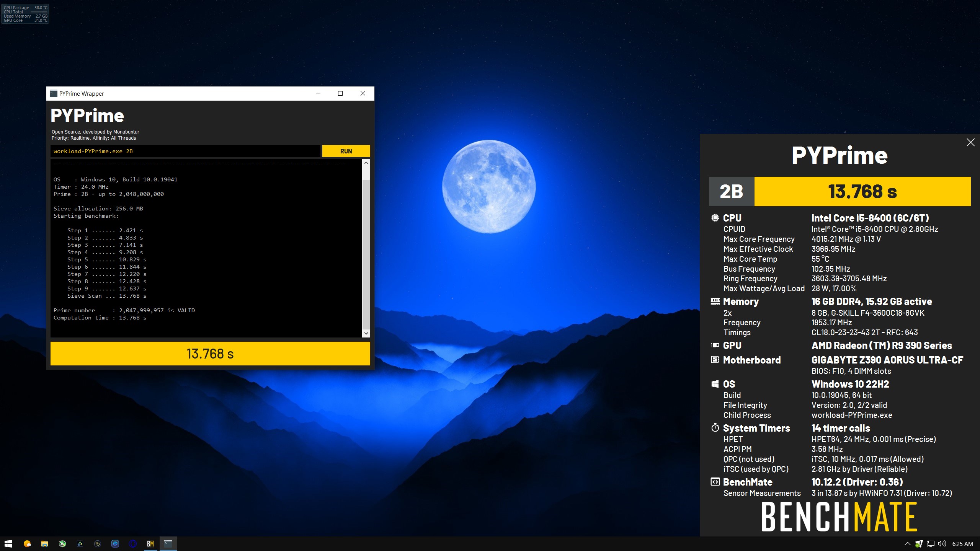This screenshot has height=551, width=980.
Task: Click the '3966.95 MHz' effective clock value
Action: [833, 249]
